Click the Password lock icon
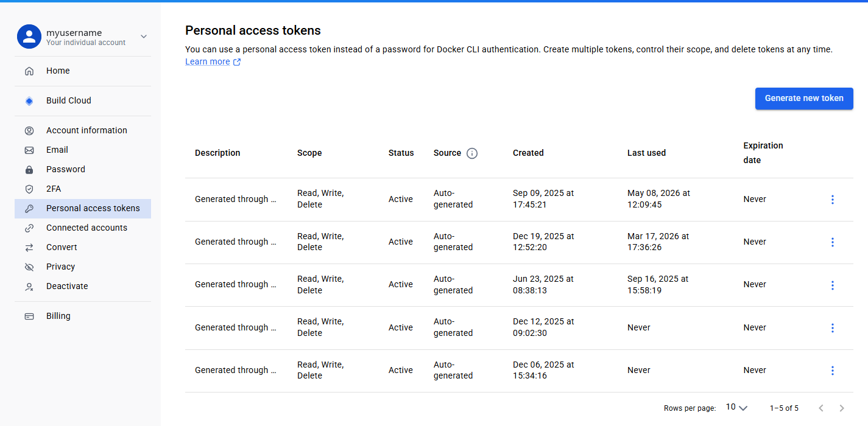 (x=29, y=170)
